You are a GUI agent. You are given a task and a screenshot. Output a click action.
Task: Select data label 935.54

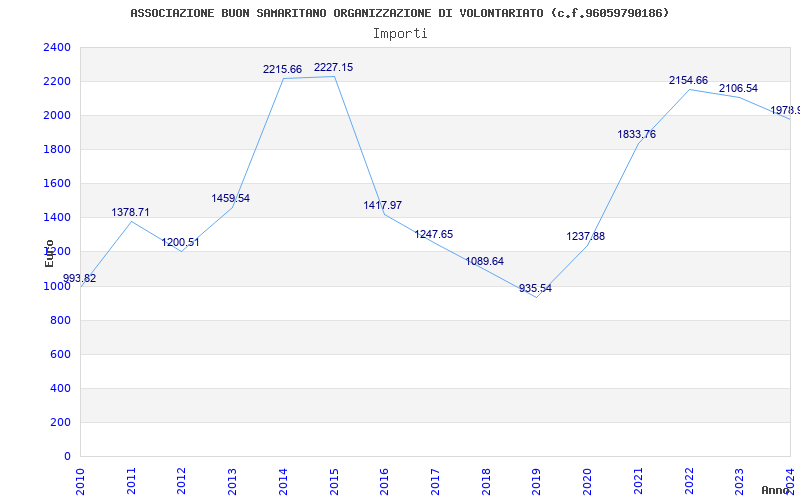pos(535,288)
